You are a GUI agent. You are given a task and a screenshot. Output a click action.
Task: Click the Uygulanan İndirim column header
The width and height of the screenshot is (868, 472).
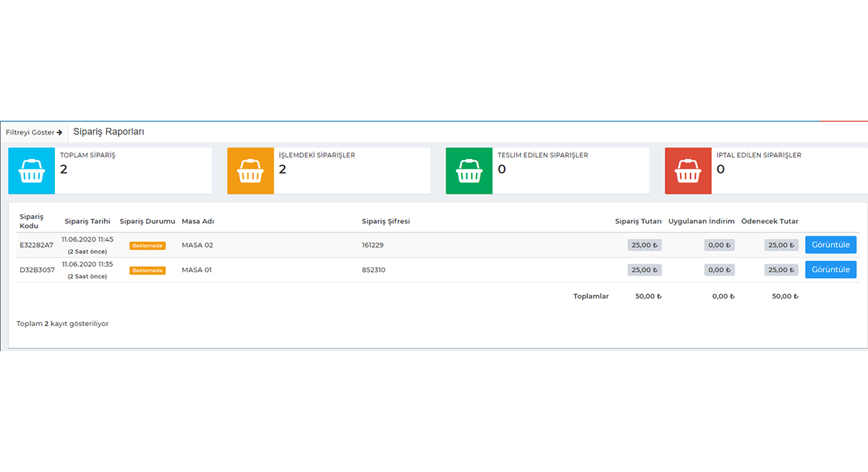701,221
